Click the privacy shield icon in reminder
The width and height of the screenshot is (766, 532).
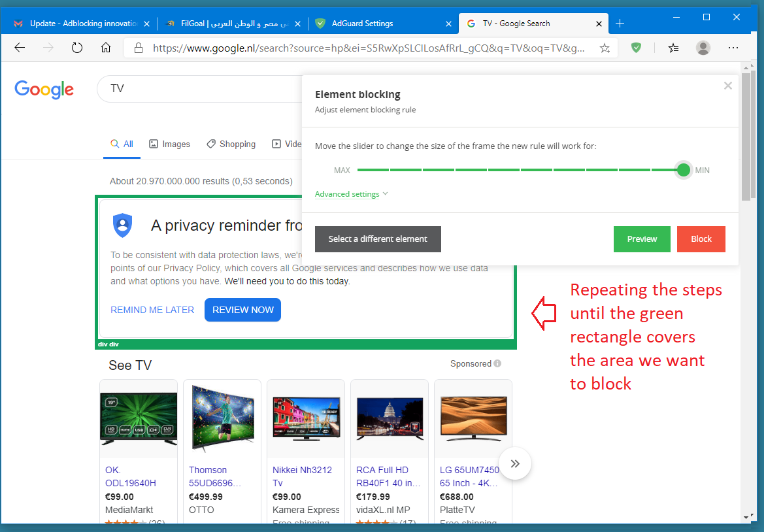123,225
